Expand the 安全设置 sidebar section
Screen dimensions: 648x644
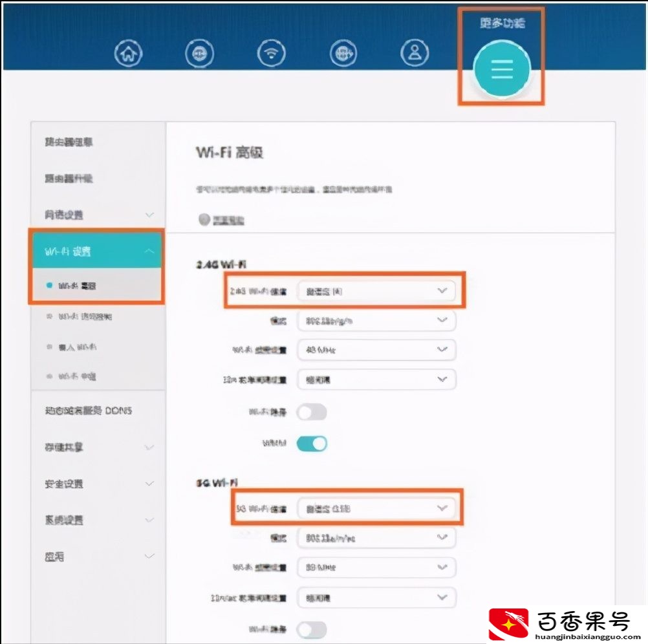point(98,483)
